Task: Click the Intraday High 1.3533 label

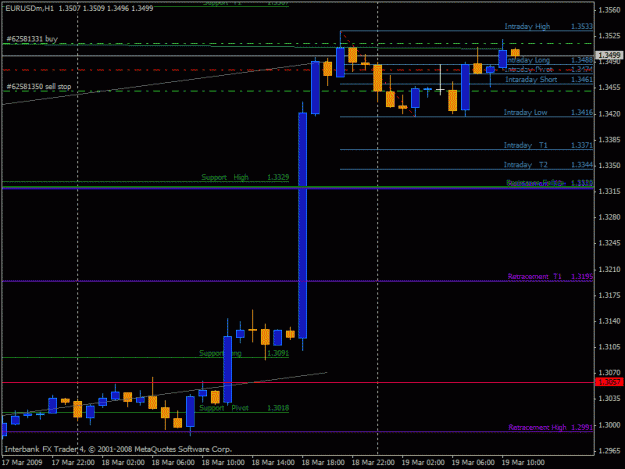Action: pyautogui.click(x=548, y=26)
